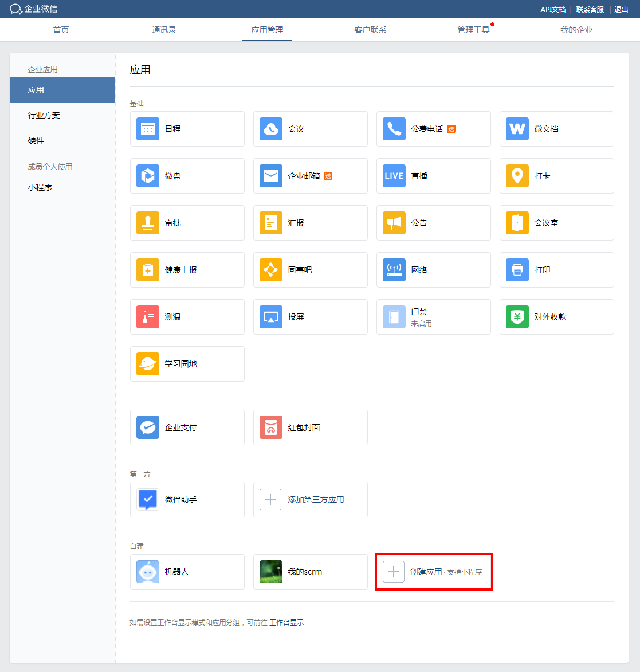Open 小程序 in the sidebar

coord(40,187)
